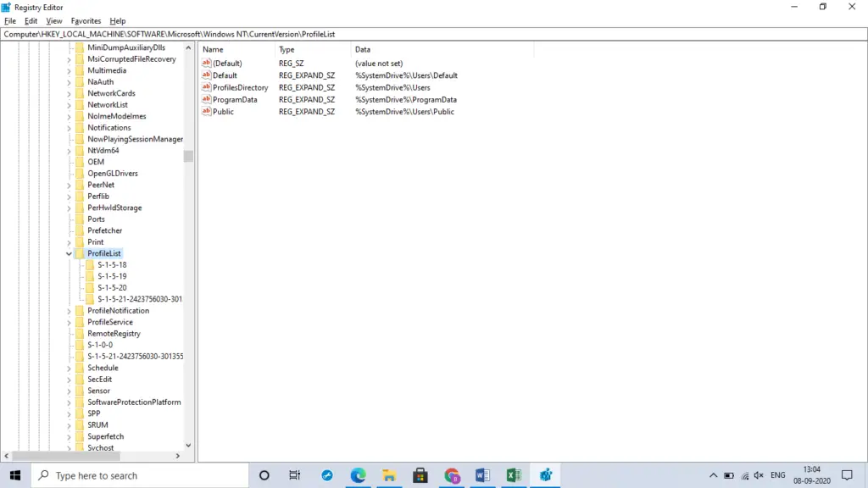
Task: Open File Explorer from the taskbar
Action: click(x=389, y=476)
